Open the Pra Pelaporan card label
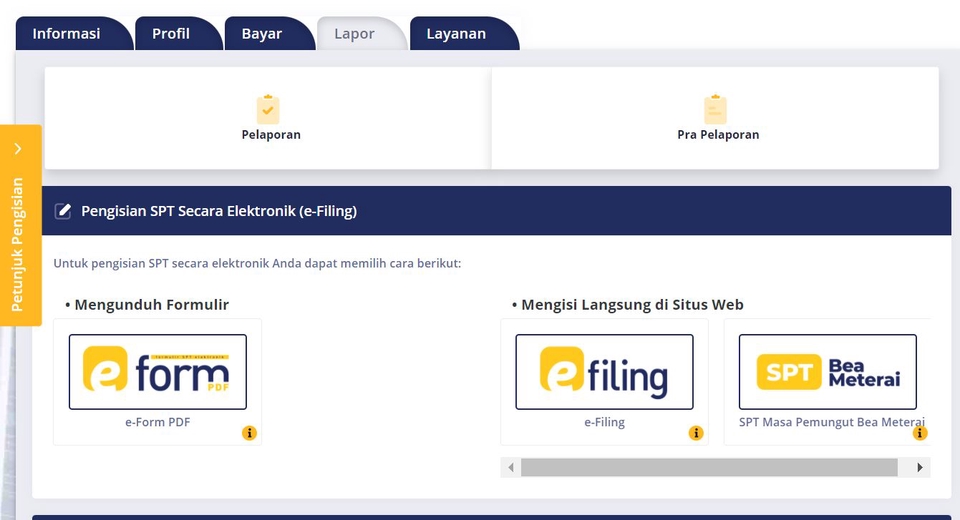 pyautogui.click(x=718, y=135)
